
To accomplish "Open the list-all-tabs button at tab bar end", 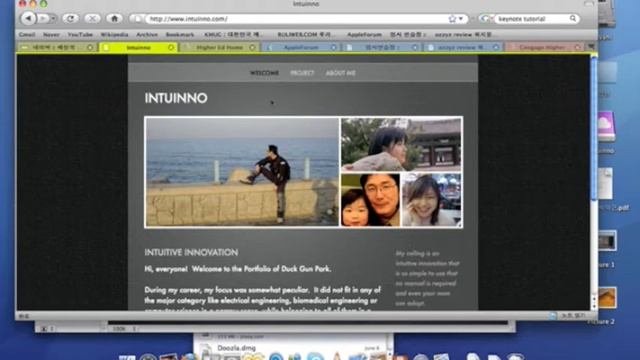I will pyautogui.click(x=591, y=47).
